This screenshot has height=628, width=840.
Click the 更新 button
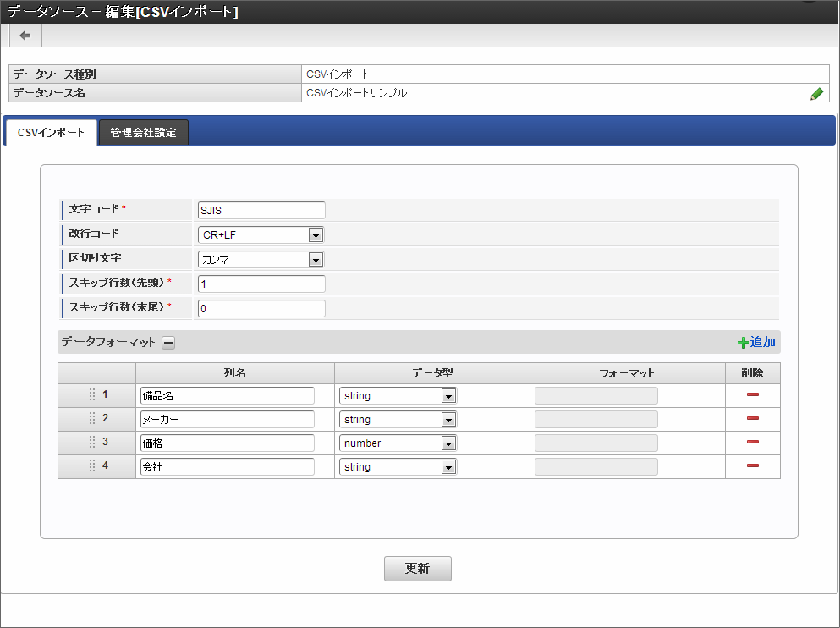pyautogui.click(x=417, y=569)
